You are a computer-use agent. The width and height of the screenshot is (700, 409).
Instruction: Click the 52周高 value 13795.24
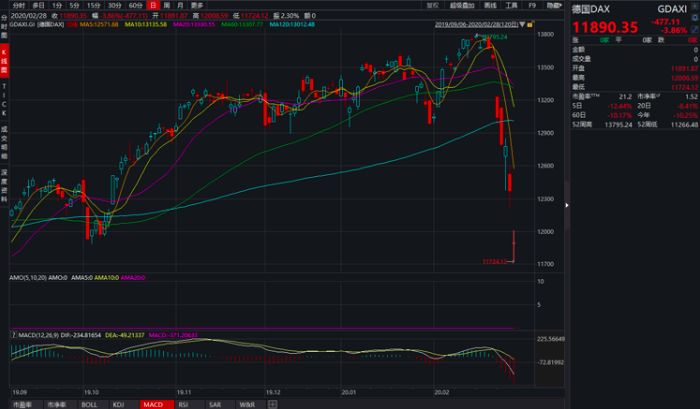[618, 125]
